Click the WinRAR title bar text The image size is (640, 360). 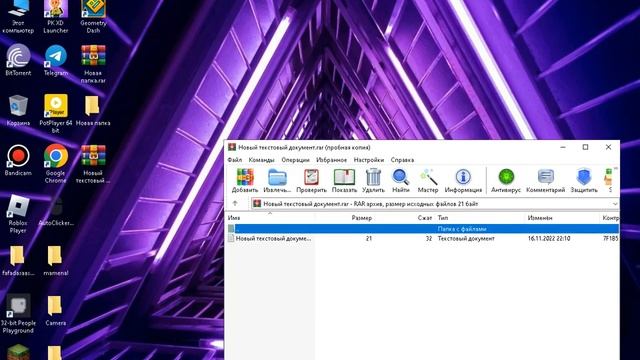(x=304, y=147)
